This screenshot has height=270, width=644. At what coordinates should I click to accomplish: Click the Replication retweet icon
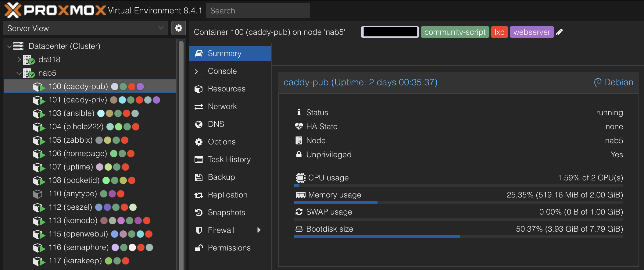point(199,195)
